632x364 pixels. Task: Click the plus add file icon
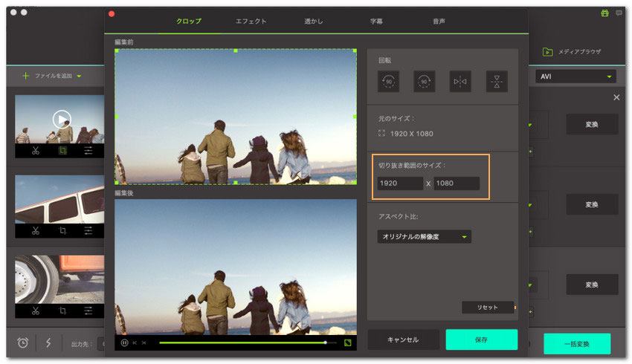point(25,76)
